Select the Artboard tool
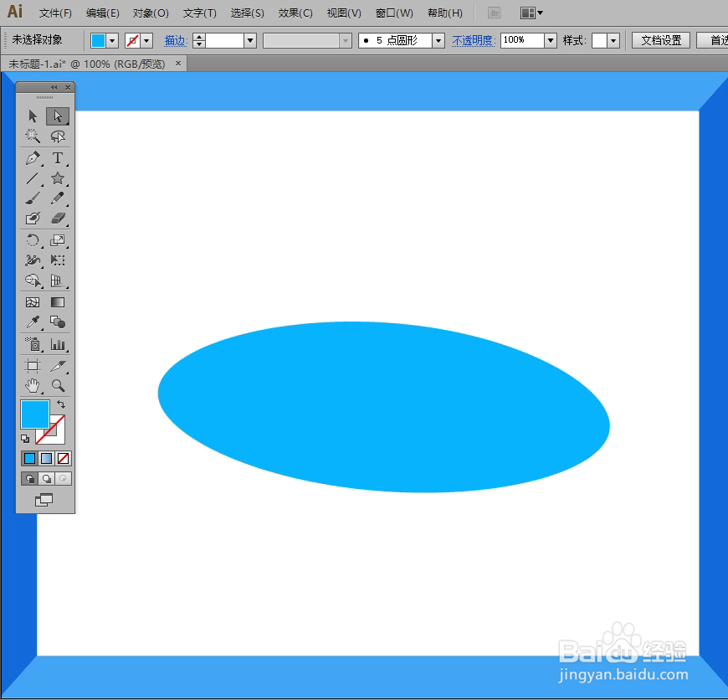 [33, 366]
